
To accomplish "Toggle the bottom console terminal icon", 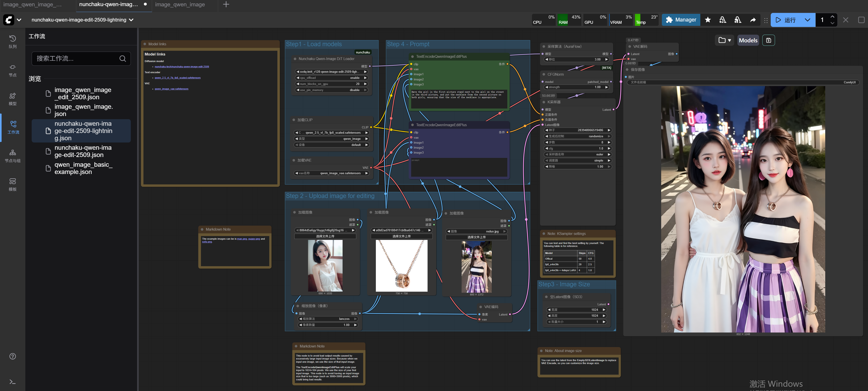I will 12,381.
